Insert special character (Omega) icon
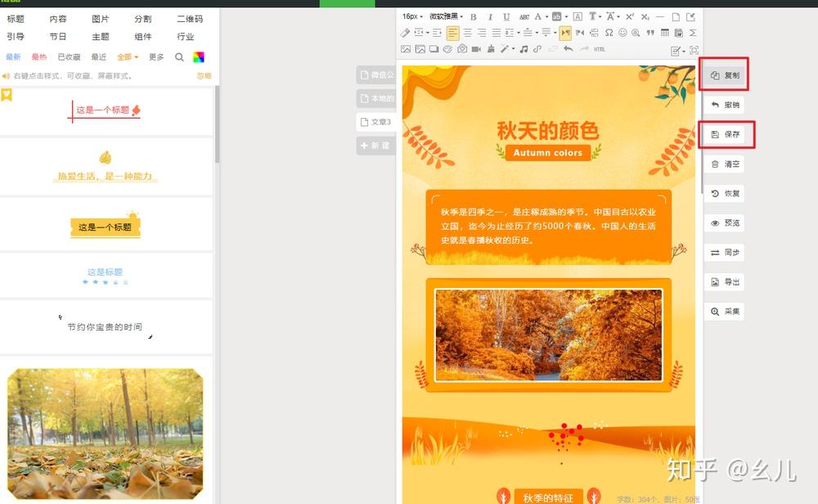This screenshot has width=818, height=504. point(609,33)
